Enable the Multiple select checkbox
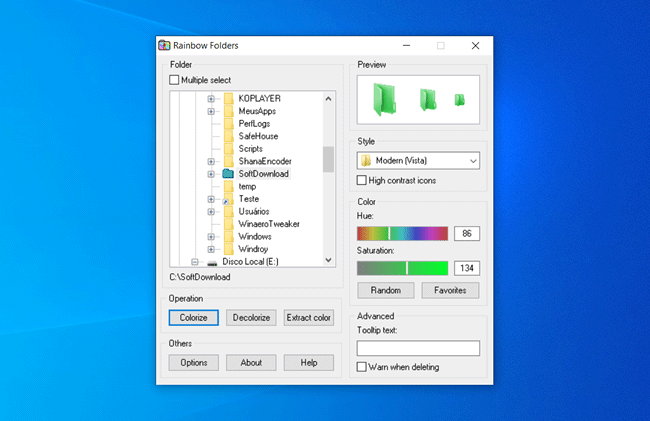 [174, 80]
